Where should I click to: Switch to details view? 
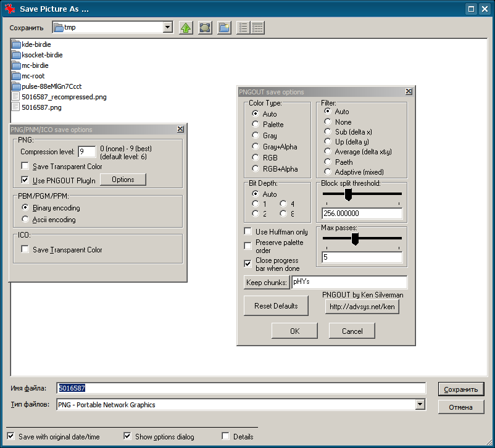coord(257,28)
